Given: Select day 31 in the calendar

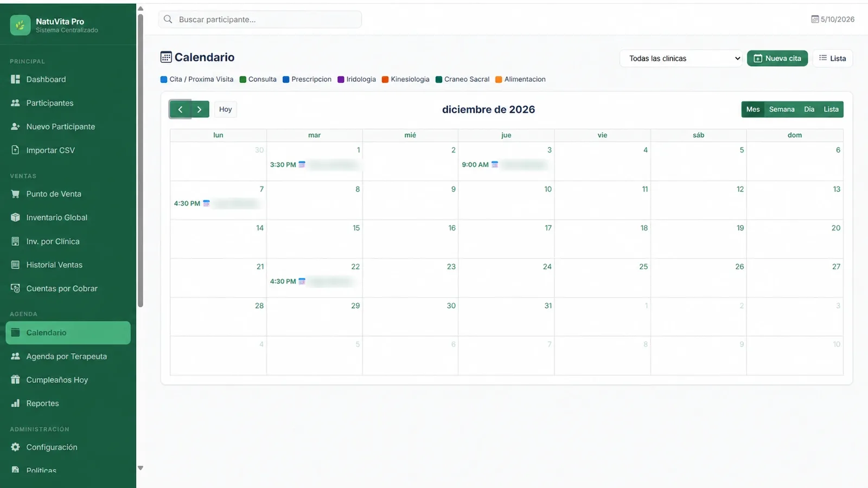Looking at the screenshot, I should click(x=548, y=306).
